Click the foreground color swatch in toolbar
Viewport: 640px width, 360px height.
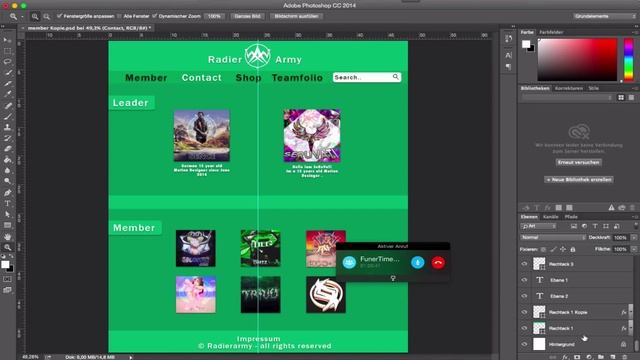(5, 265)
